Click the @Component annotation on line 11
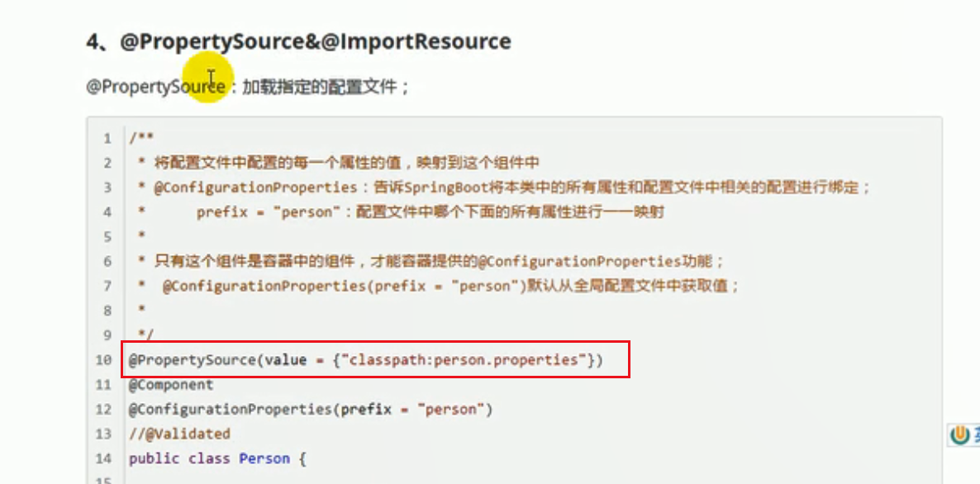The image size is (980, 484). 170,385
